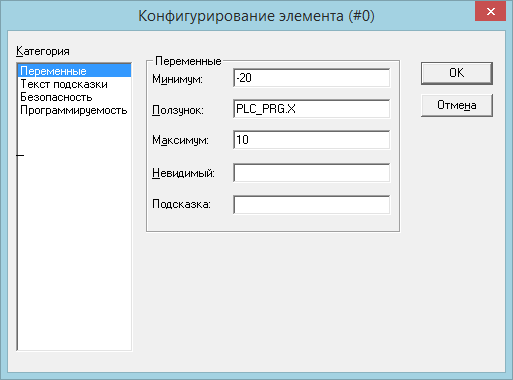Cancel using the Отмена button
Viewport: 513px width, 380px height.
(x=457, y=105)
